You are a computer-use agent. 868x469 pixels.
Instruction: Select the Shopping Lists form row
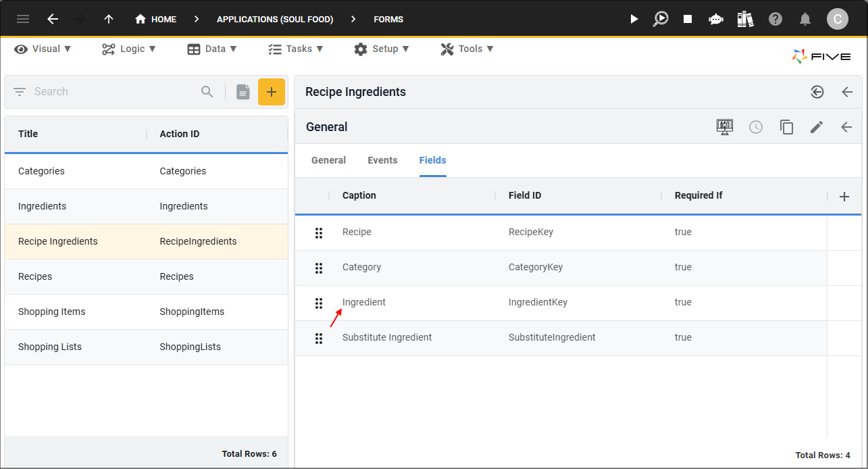click(x=146, y=347)
